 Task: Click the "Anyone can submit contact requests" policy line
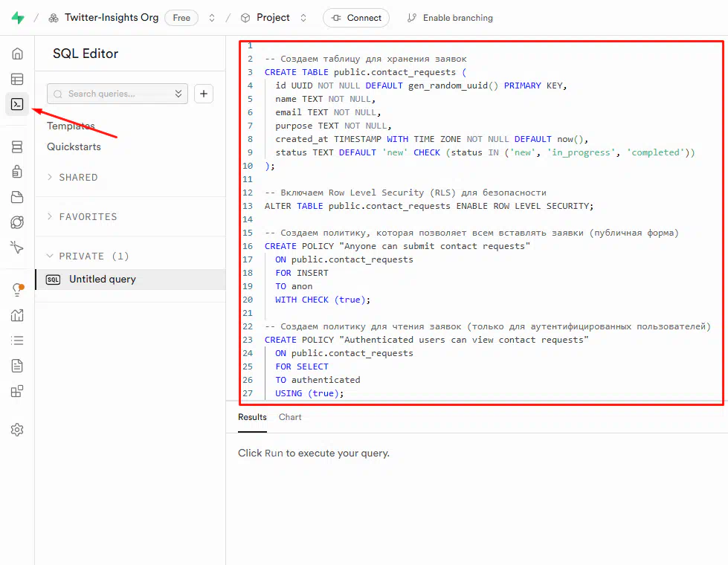pyautogui.click(x=397, y=246)
